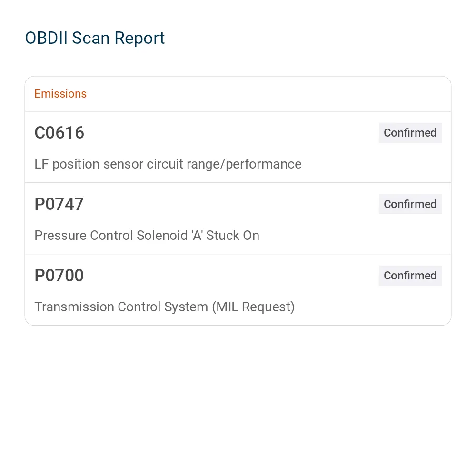
Task: Click Confirmed badge next to P0747
Action: (410, 204)
